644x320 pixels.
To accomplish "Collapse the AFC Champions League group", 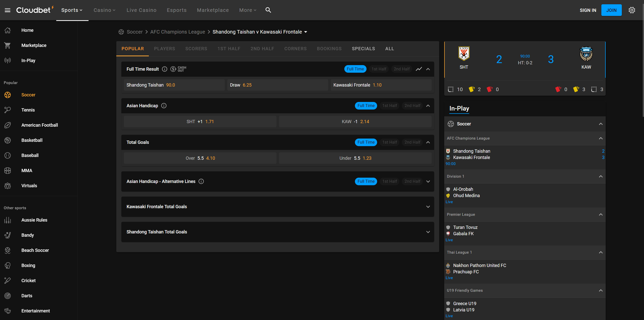I will pyautogui.click(x=601, y=138).
